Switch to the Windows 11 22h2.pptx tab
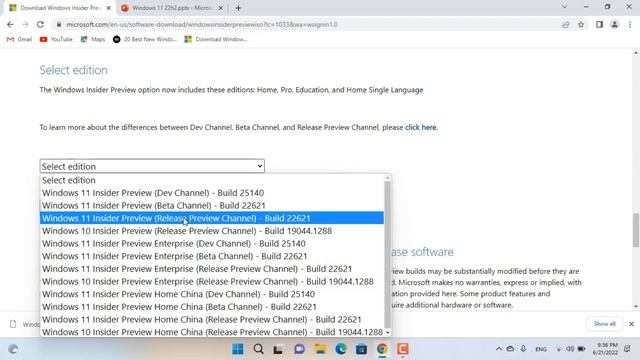The width and height of the screenshot is (640, 360). [x=171, y=8]
